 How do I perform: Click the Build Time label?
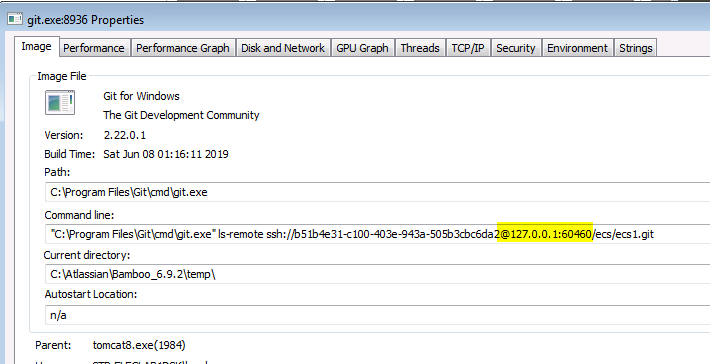pyautogui.click(x=70, y=154)
